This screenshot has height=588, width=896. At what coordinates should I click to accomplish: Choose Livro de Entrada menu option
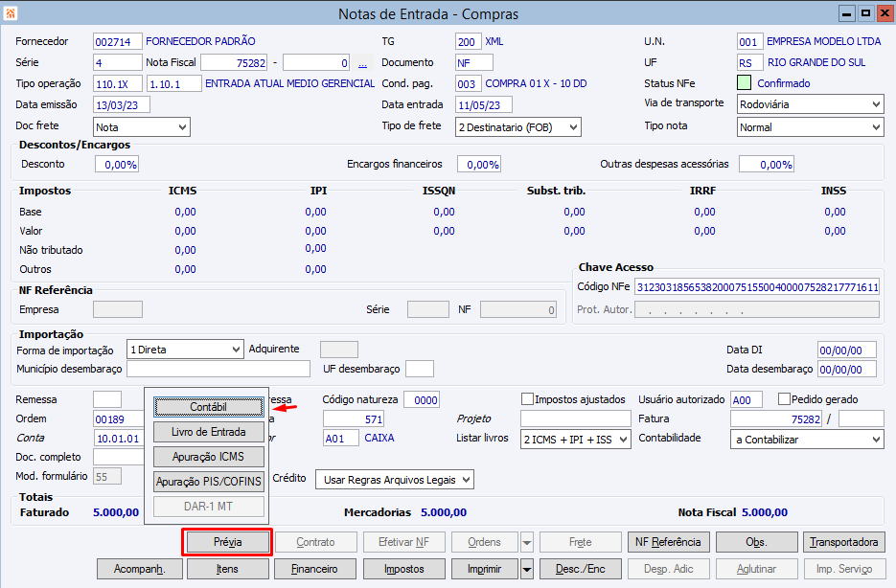click(208, 432)
